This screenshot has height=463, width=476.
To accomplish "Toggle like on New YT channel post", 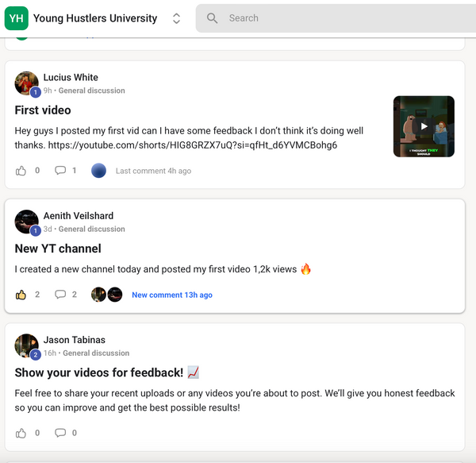I will pos(21,295).
